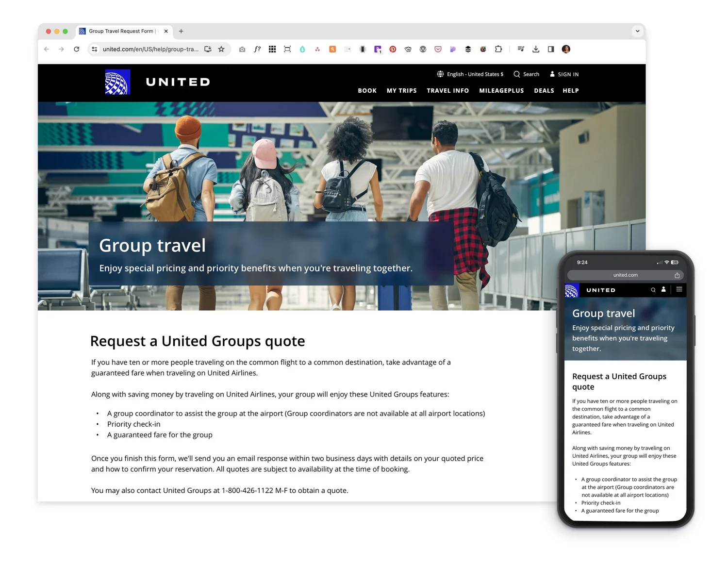Tap the share icon in the phone address bar
Image resolution: width=728 pixels, height=567 pixels.
pyautogui.click(x=677, y=275)
